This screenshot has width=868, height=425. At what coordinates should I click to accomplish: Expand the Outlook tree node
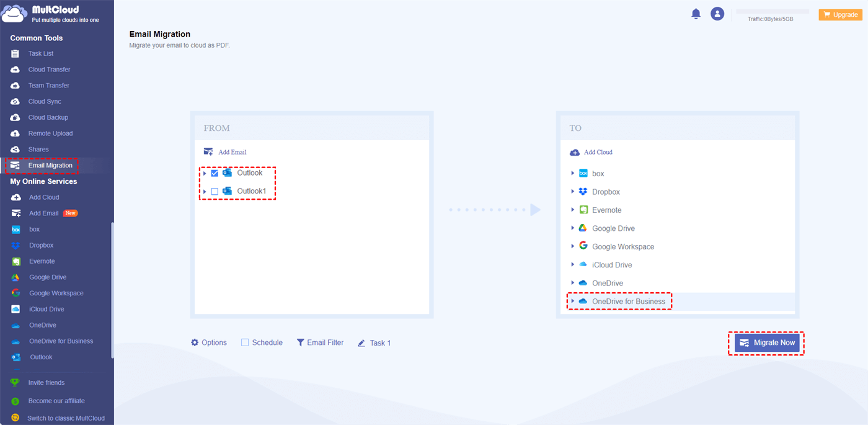point(205,173)
